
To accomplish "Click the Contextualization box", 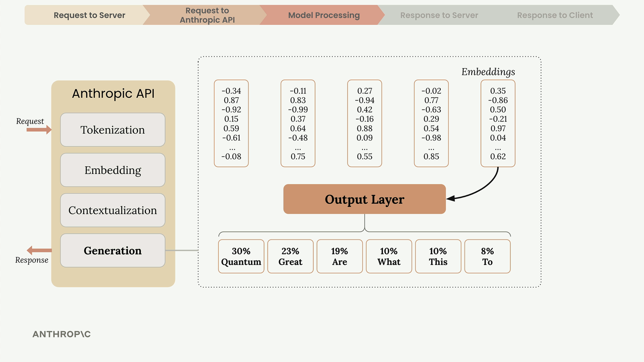I will click(113, 210).
